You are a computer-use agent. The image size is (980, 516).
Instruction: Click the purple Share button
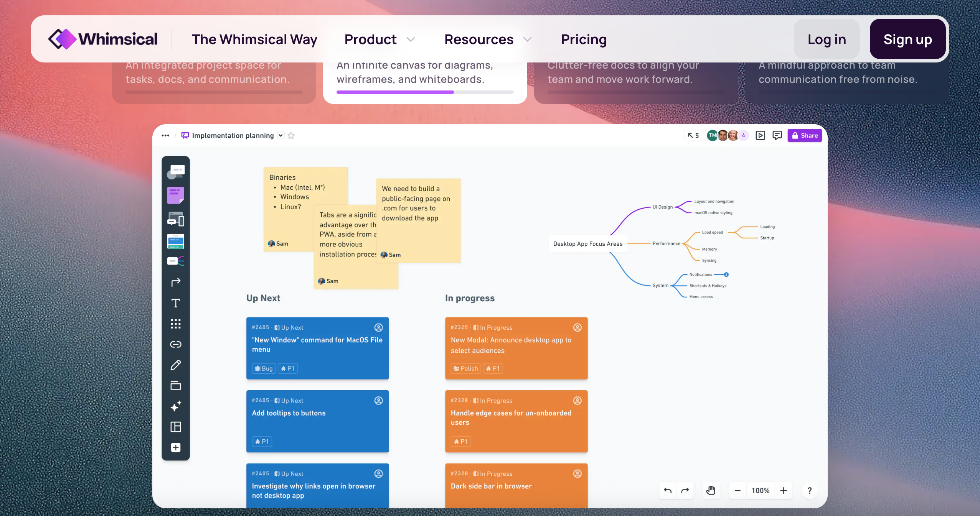(805, 135)
